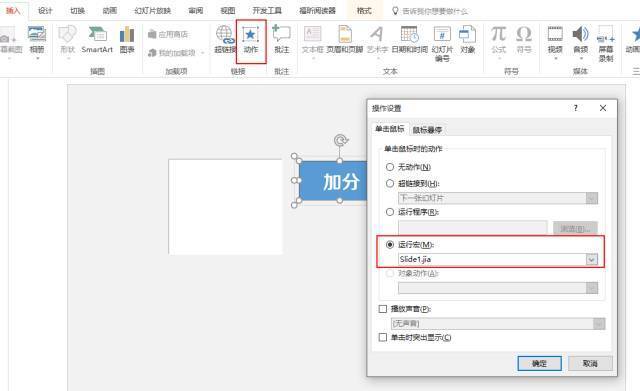This screenshot has height=391, width=640.
Task: Enable 单击时突出显示(C) checkbox
Action: tap(383, 338)
